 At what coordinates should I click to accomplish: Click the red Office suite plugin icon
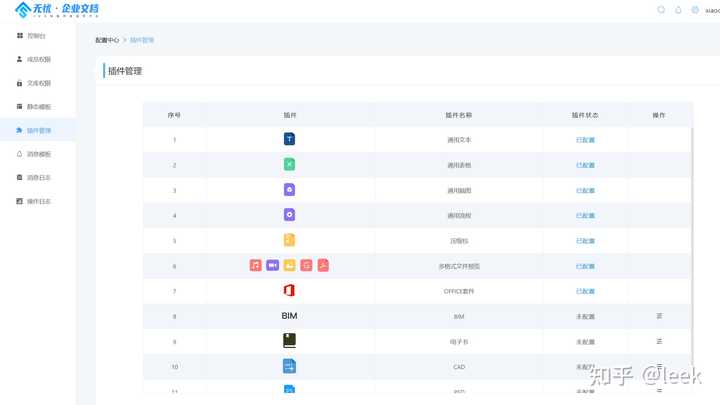(x=289, y=290)
